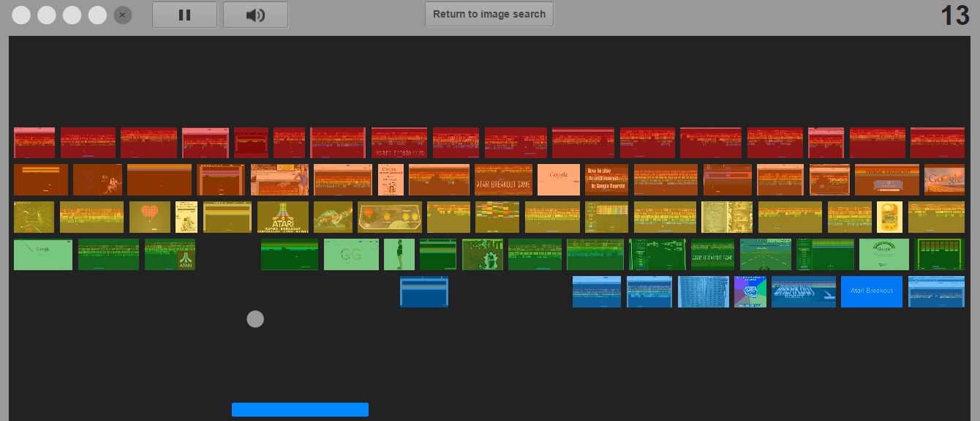Screen dimensions: 980x421
Task: Click the heart brick in yellow row
Action: 149,217
